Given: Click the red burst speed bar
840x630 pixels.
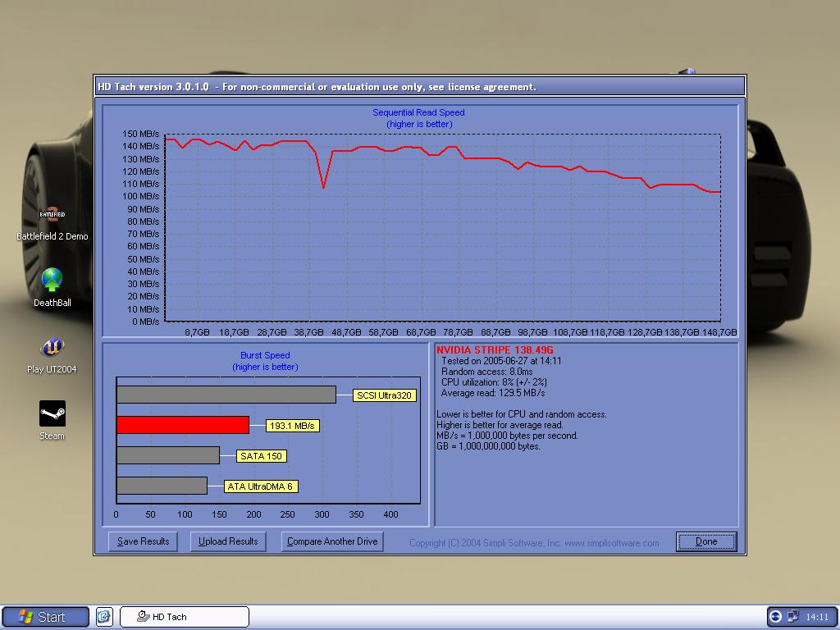Looking at the screenshot, I should coord(183,425).
